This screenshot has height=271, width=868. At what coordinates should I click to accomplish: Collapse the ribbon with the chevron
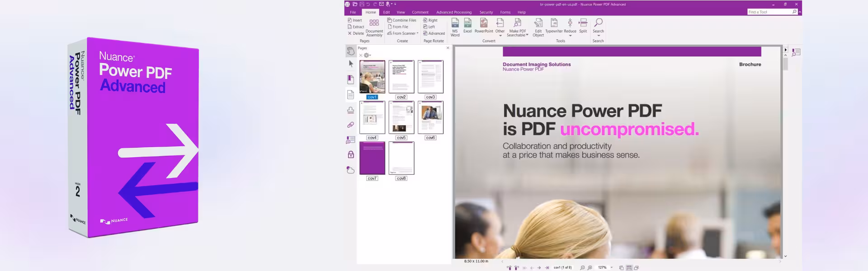pos(800,12)
